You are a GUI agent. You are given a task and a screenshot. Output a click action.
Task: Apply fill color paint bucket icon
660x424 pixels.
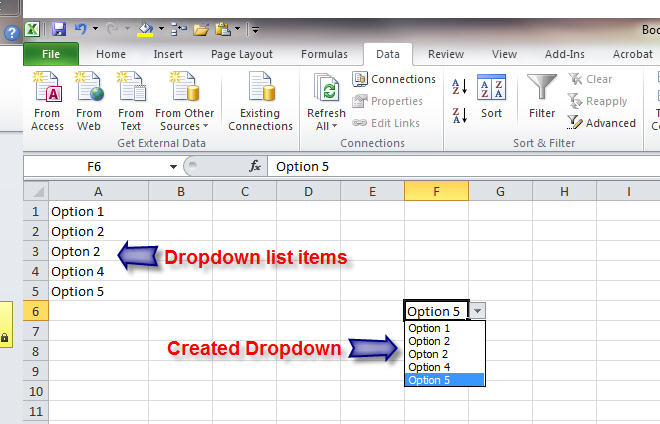click(145, 29)
